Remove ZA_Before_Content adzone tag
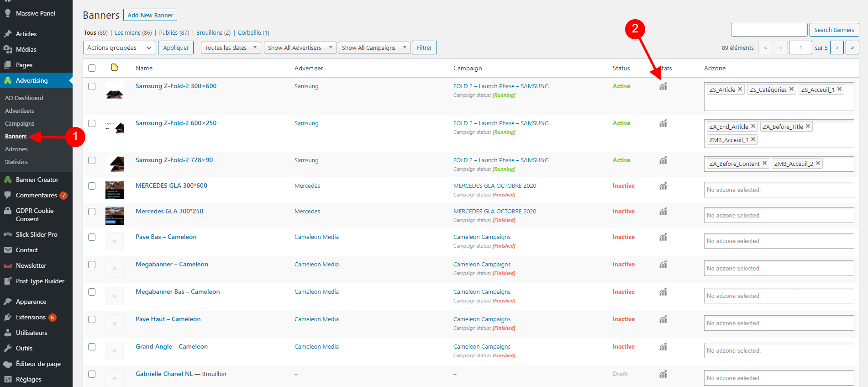Screen dimensions: 868x387 (764, 163)
